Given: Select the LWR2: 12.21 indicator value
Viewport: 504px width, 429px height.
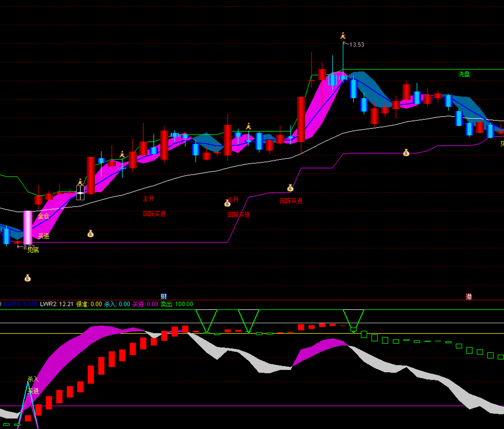Looking at the screenshot, I should click(57, 304).
